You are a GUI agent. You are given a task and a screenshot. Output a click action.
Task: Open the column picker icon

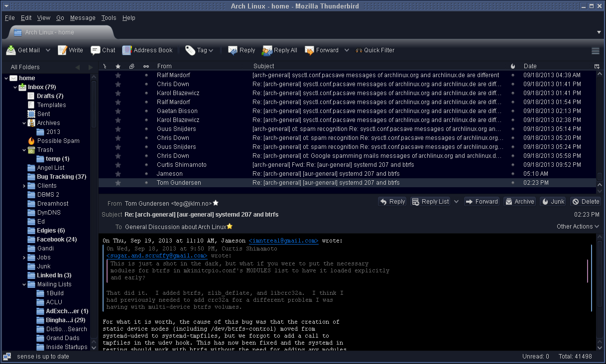click(597, 66)
